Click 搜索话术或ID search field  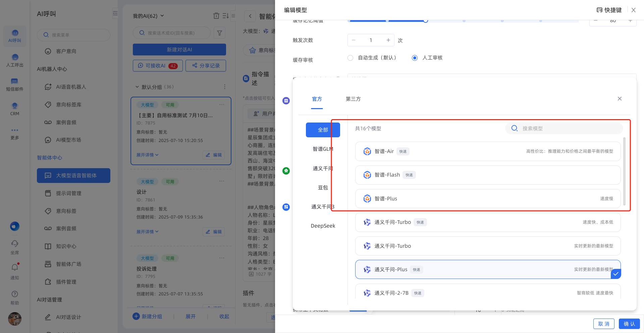pyautogui.click(x=172, y=33)
